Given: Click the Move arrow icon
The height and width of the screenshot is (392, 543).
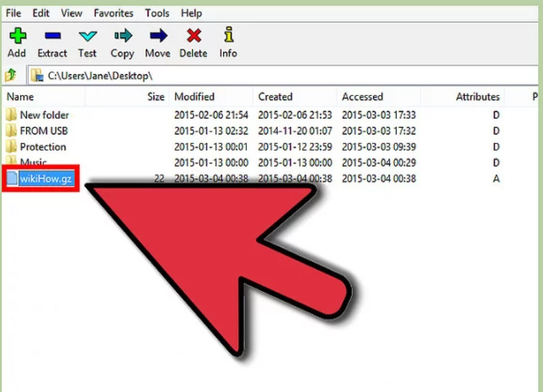Looking at the screenshot, I should click(x=157, y=36).
